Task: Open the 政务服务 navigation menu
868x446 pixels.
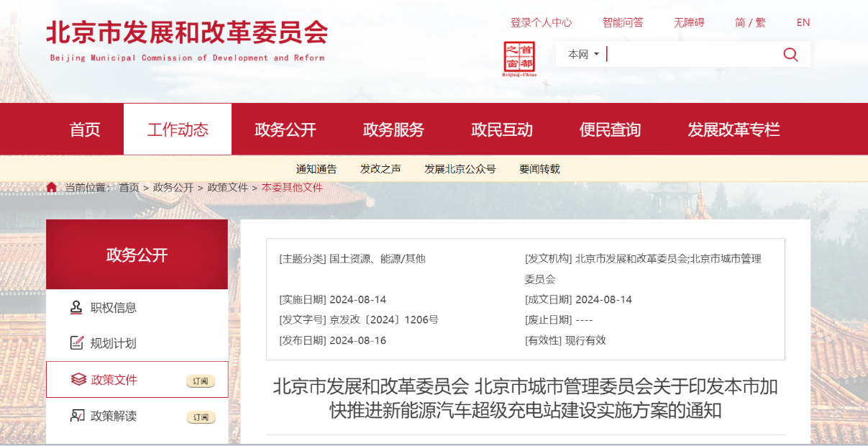Action: 394,129
